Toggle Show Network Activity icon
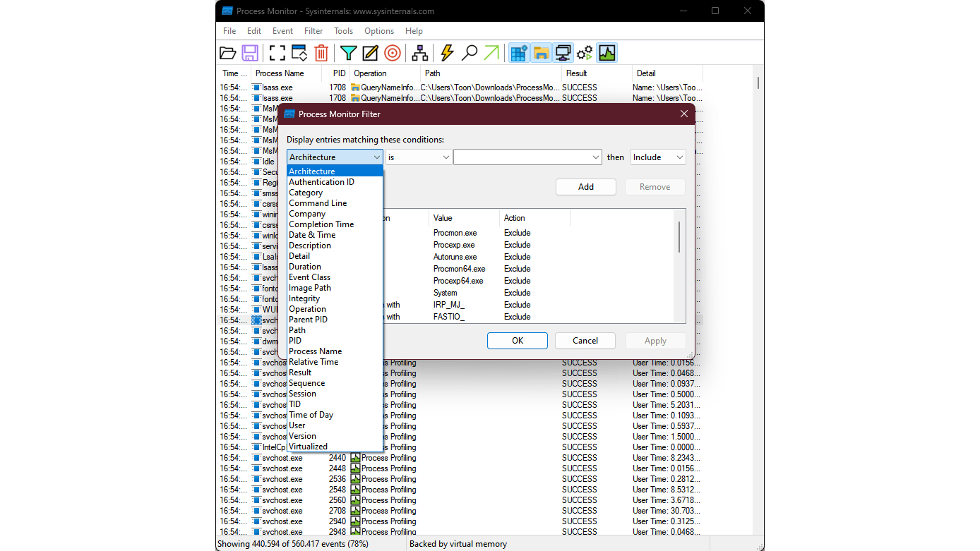 [563, 53]
